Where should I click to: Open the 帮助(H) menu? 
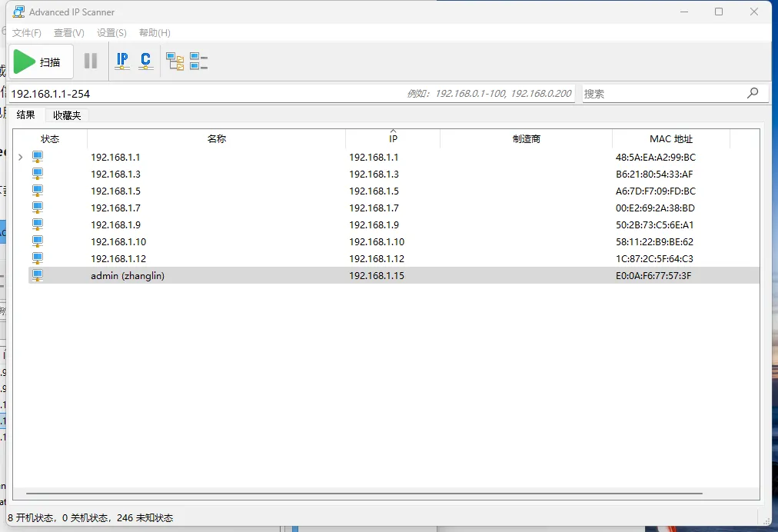155,33
